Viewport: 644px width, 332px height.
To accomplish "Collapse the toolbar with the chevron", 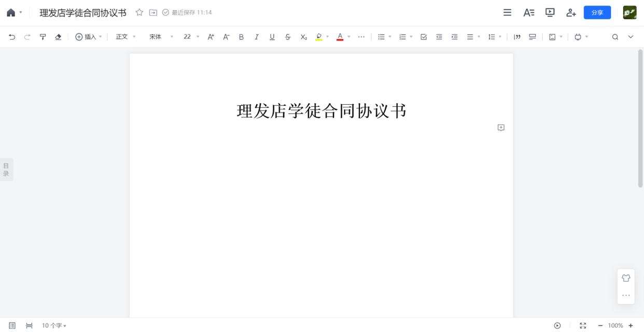I will 631,37.
